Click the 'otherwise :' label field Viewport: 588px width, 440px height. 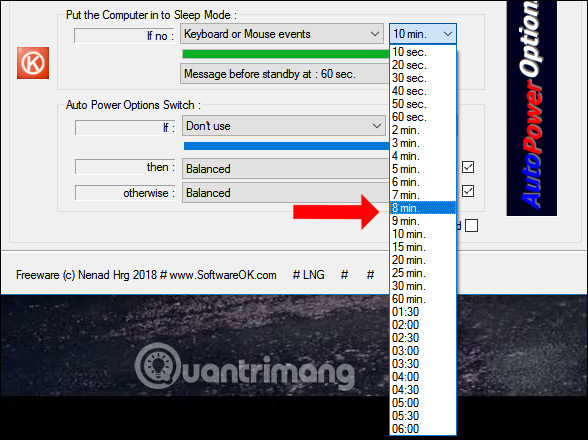pos(125,193)
